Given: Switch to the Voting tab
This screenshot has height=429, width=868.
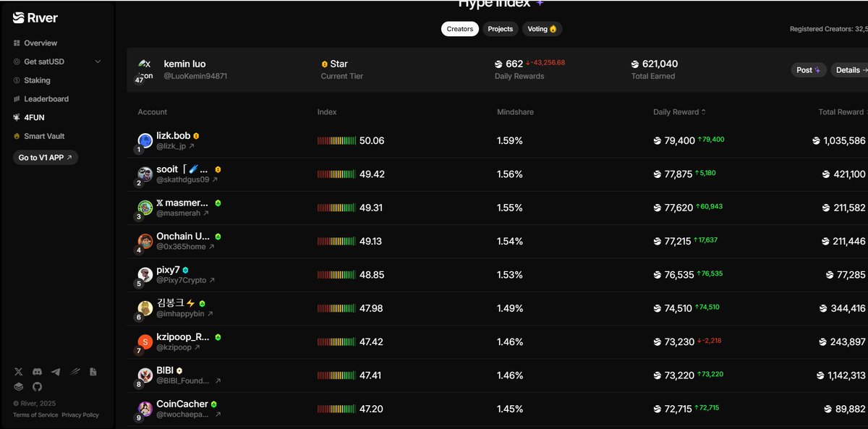Looking at the screenshot, I should click(542, 29).
